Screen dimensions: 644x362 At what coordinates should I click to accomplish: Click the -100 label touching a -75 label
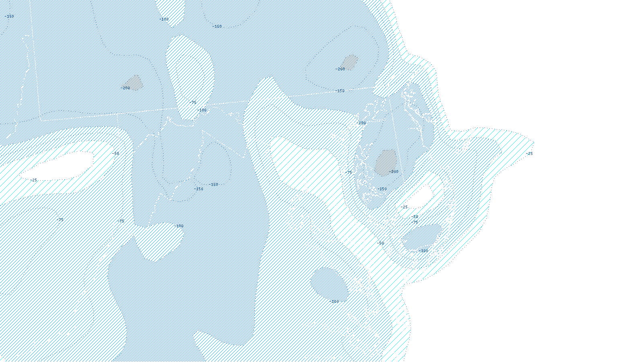[x=202, y=110]
